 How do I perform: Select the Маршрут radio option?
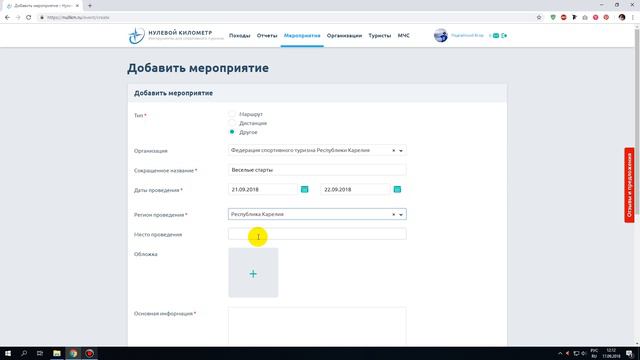click(x=232, y=114)
